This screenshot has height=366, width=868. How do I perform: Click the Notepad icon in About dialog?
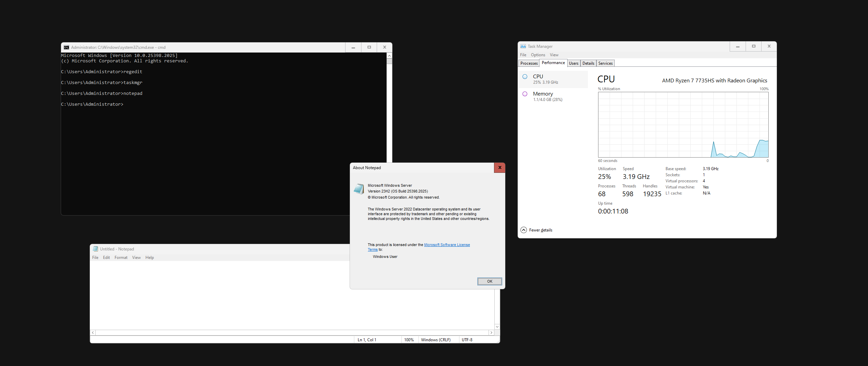[x=359, y=189]
